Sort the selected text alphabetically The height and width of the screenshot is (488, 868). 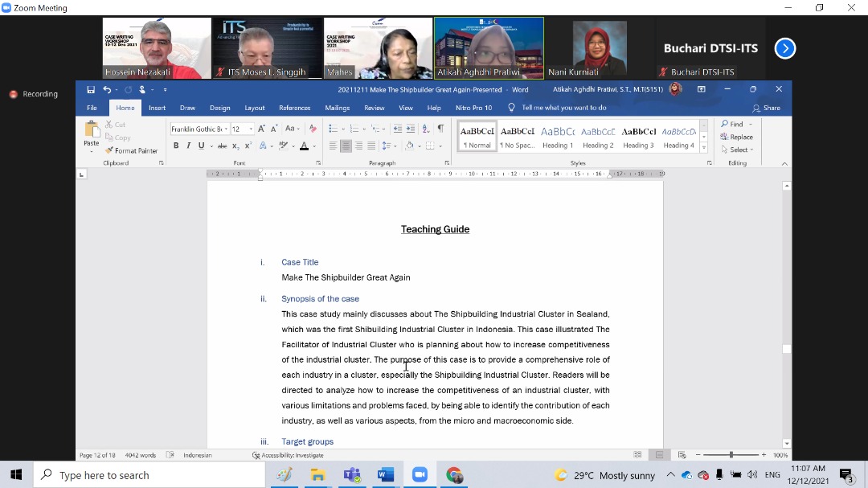pyautogui.click(x=426, y=129)
